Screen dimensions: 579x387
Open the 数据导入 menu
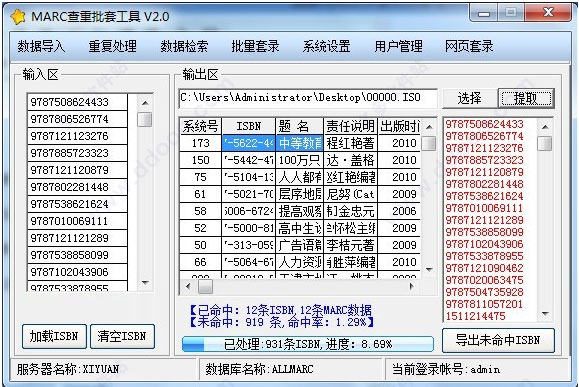[41, 46]
